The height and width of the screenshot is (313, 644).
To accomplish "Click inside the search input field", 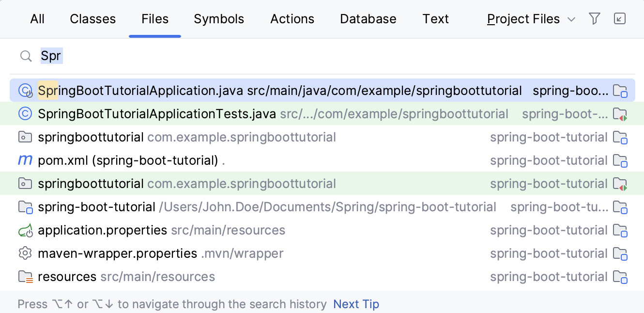I will pos(97,56).
